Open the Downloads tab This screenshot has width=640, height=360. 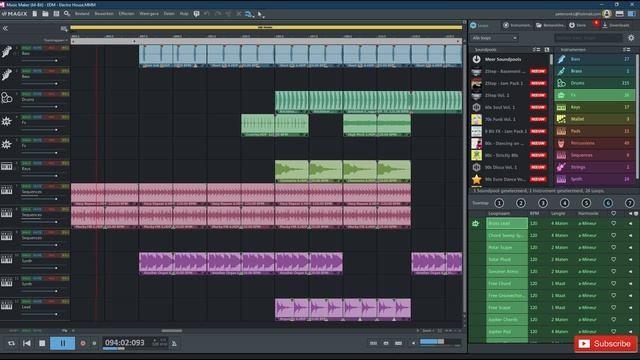click(616, 25)
